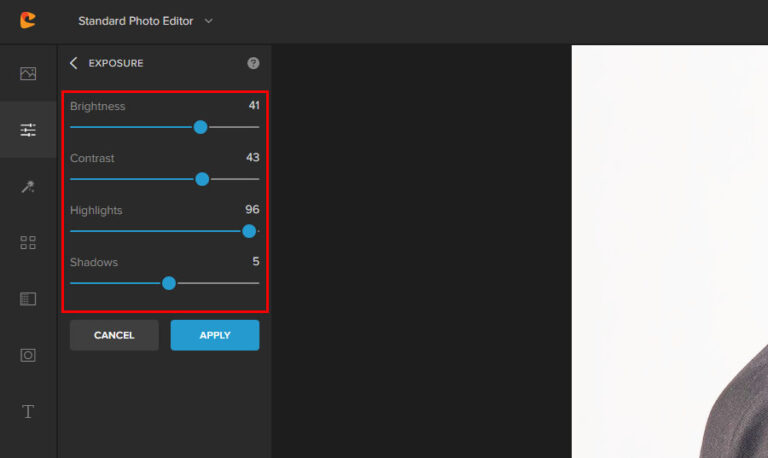Click the Cancel button
This screenshot has height=458, width=768.
114,335
